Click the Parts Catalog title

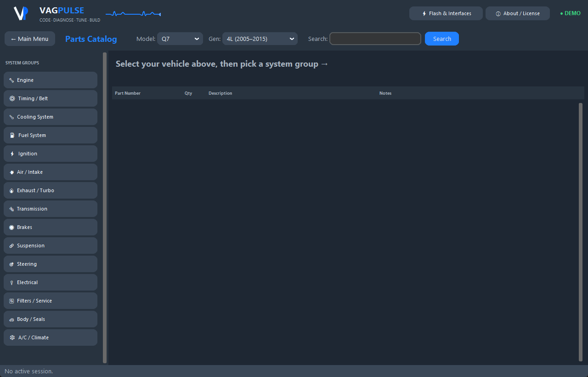coord(91,39)
